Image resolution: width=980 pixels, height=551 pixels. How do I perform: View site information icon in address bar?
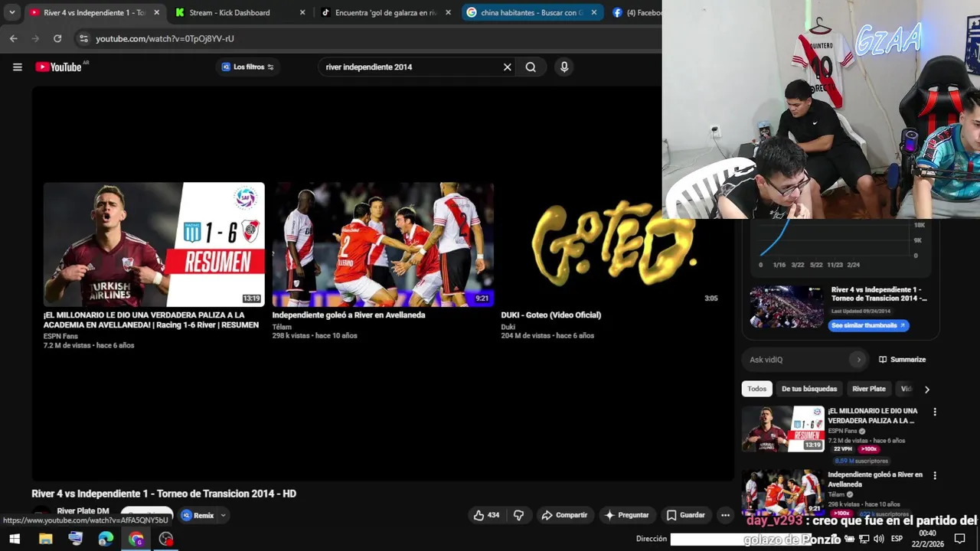tap(83, 38)
